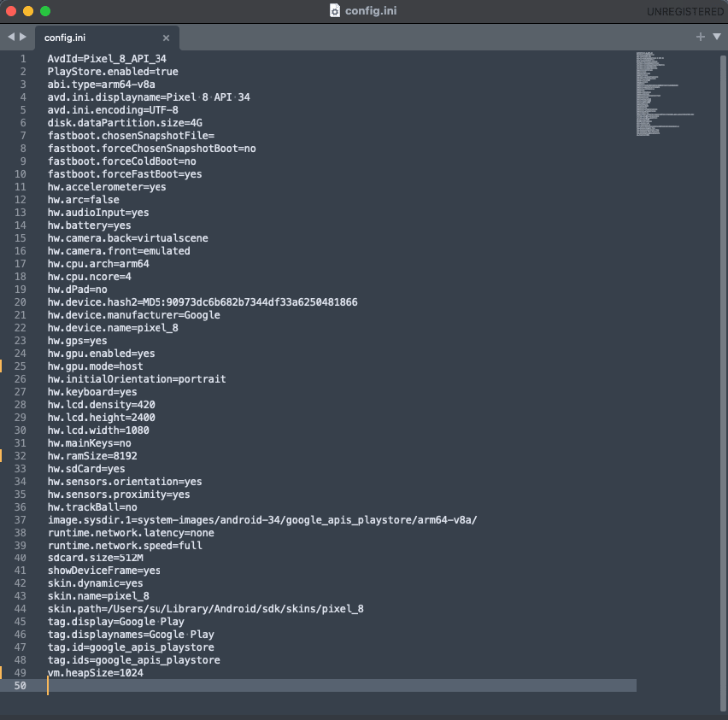Open the tab list dropdown arrow
This screenshot has width=728, height=720.
coord(717,37)
